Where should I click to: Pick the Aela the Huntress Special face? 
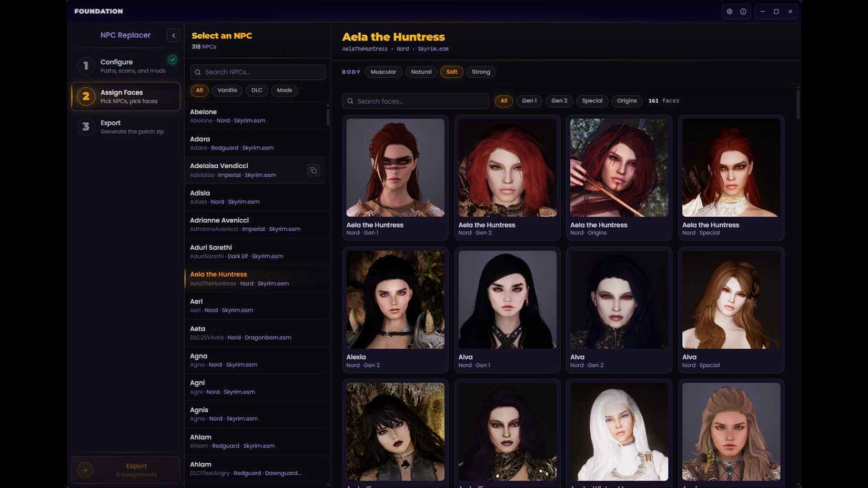pos(731,178)
